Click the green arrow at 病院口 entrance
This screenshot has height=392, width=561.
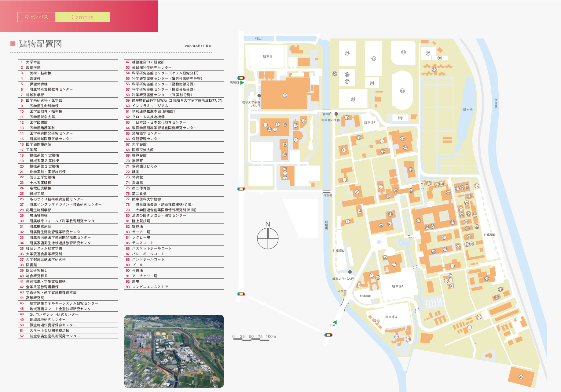[242, 82]
